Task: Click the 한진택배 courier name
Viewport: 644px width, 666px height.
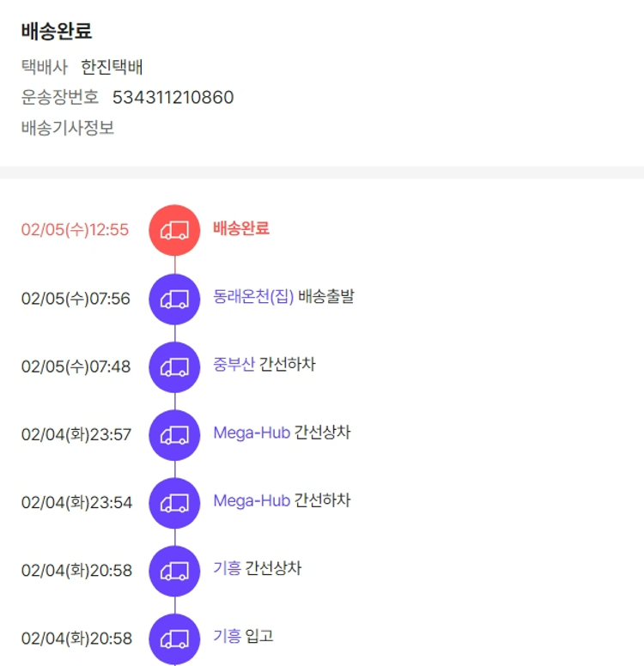Action: 112,67
